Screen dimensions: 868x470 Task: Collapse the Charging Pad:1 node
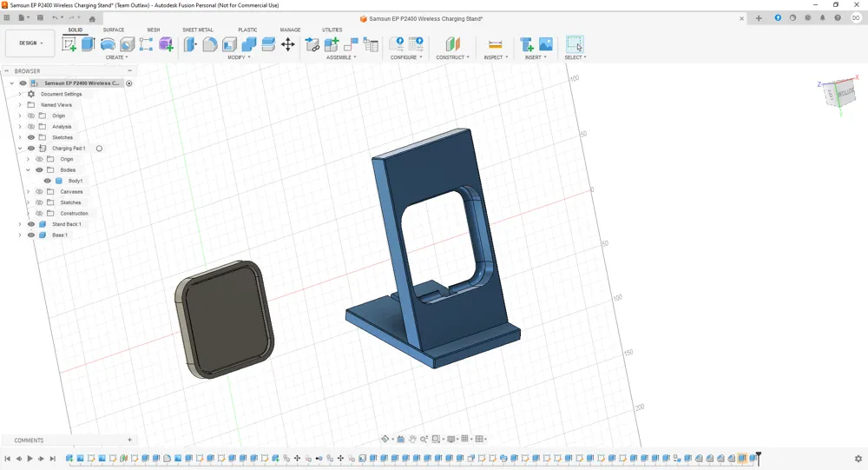(20, 148)
